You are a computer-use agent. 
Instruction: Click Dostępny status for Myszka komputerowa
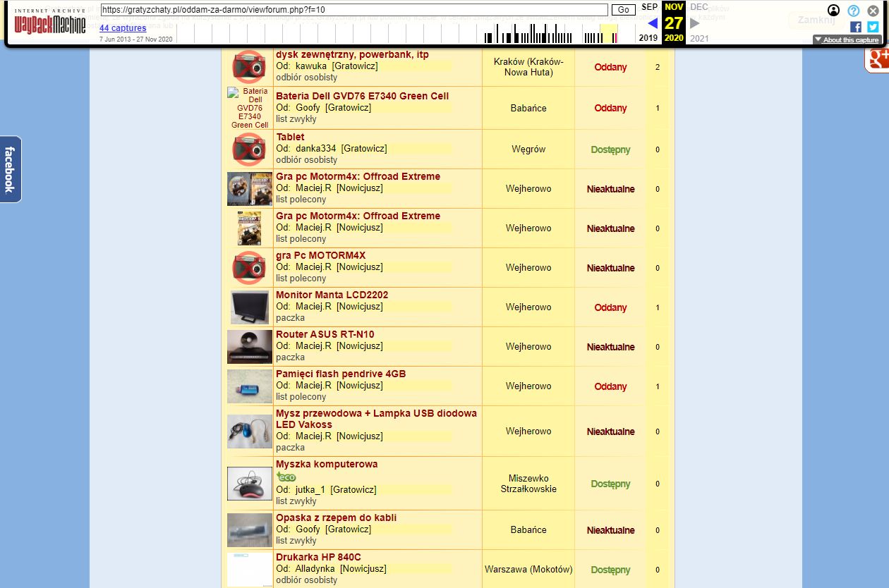[x=610, y=484]
